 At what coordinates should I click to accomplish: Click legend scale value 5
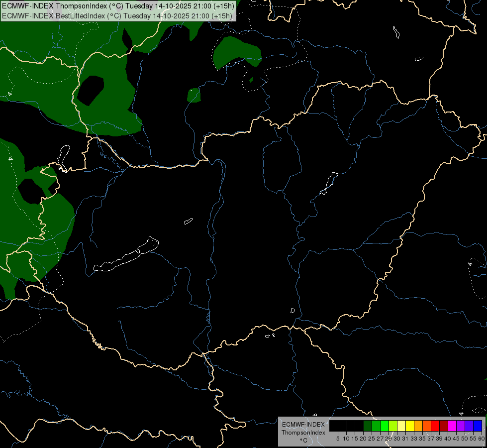point(338,439)
